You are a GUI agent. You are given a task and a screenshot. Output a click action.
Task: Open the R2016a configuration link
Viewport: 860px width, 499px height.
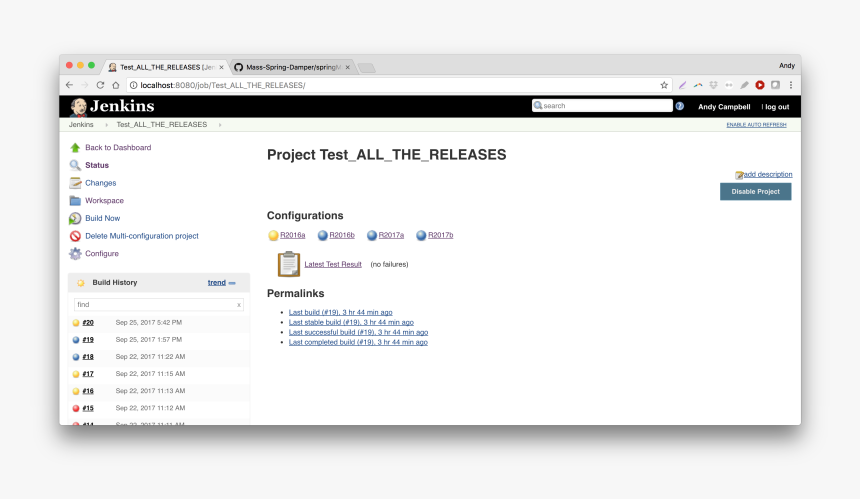coord(292,235)
